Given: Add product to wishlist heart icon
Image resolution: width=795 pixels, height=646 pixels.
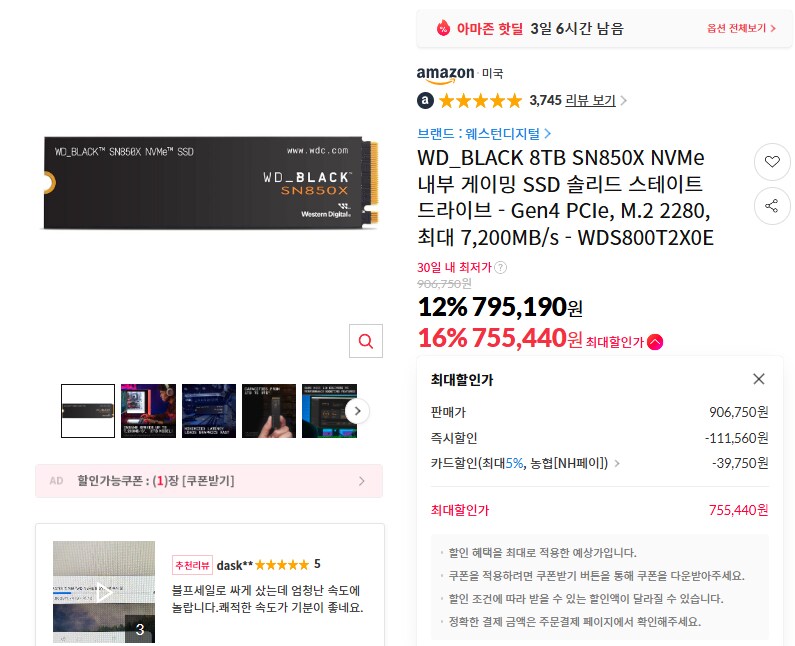Looking at the screenshot, I should coord(772,162).
